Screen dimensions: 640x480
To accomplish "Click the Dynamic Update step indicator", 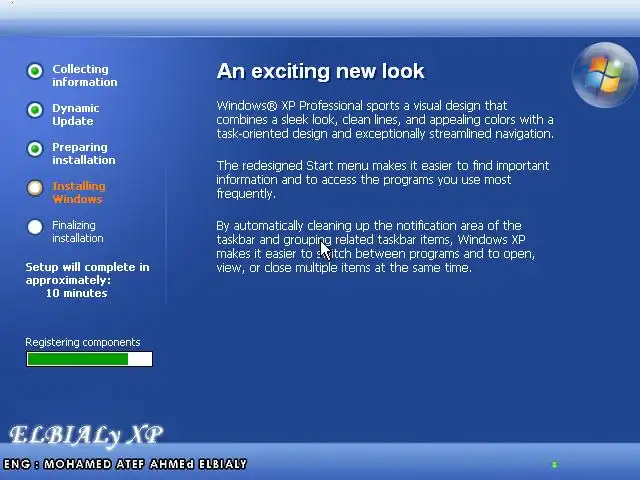I will click(35, 110).
